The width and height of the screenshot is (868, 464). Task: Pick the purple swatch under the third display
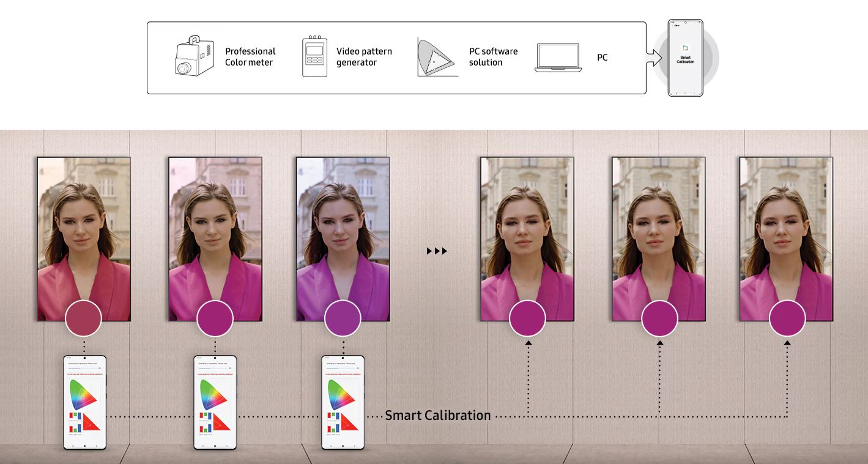[343, 318]
